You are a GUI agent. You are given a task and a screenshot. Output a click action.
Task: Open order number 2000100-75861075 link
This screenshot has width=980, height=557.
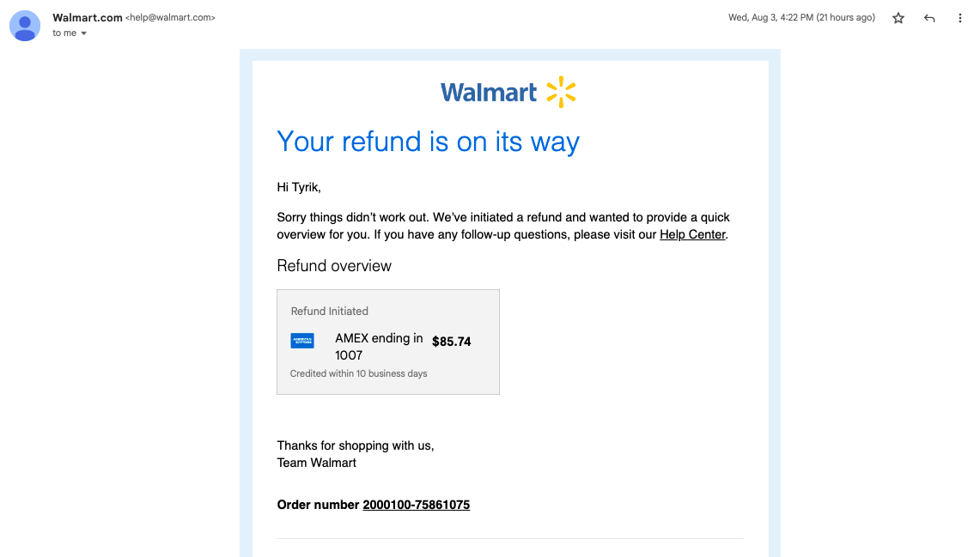tap(417, 505)
